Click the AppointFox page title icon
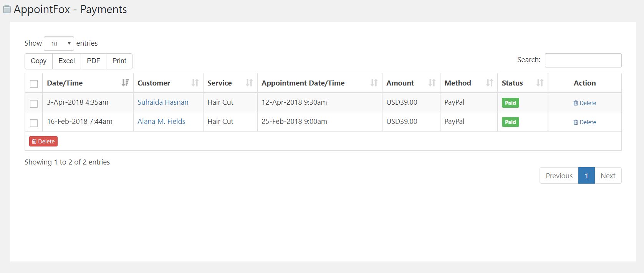This screenshot has height=273, width=644. click(x=7, y=9)
